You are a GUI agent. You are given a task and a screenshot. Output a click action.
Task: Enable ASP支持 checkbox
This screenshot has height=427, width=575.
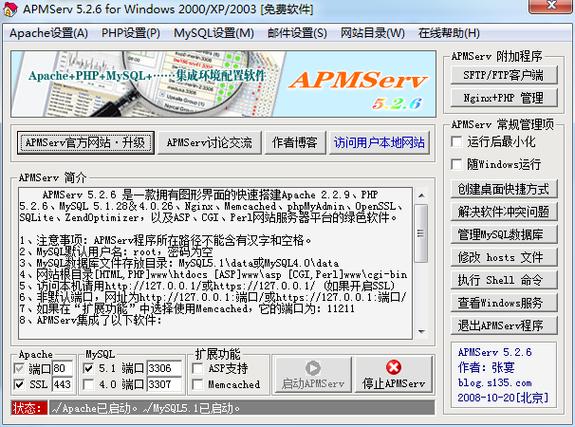(x=197, y=368)
